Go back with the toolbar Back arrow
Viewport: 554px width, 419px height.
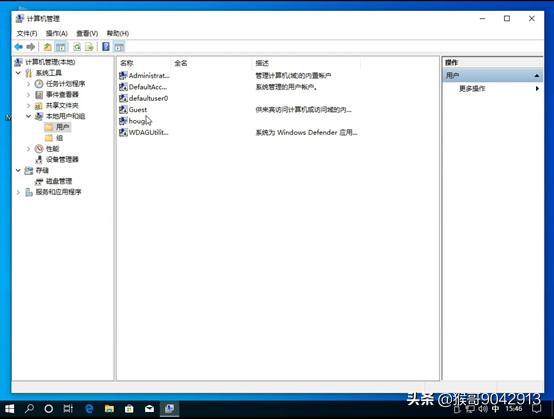click(x=18, y=47)
